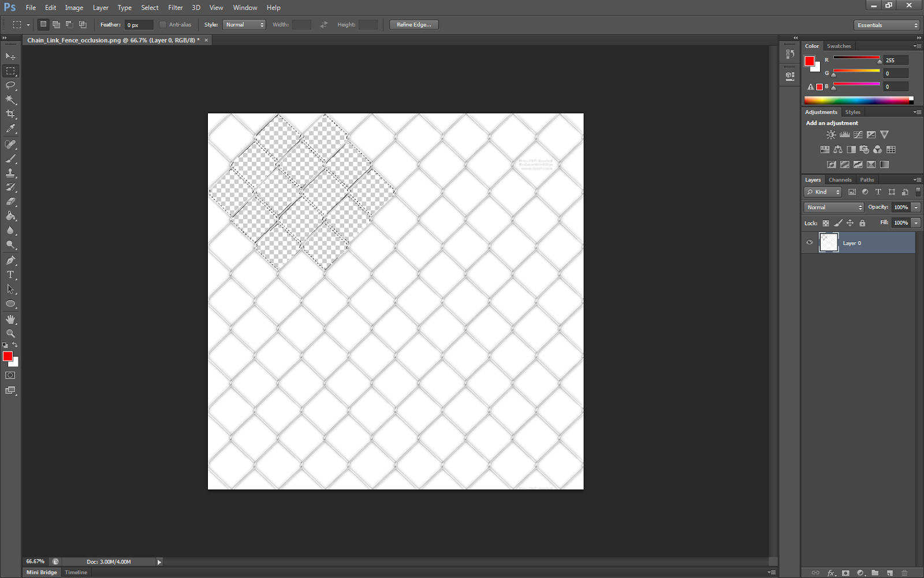This screenshot has width=924, height=578.
Task: Select the Crop tool
Action: 10,114
